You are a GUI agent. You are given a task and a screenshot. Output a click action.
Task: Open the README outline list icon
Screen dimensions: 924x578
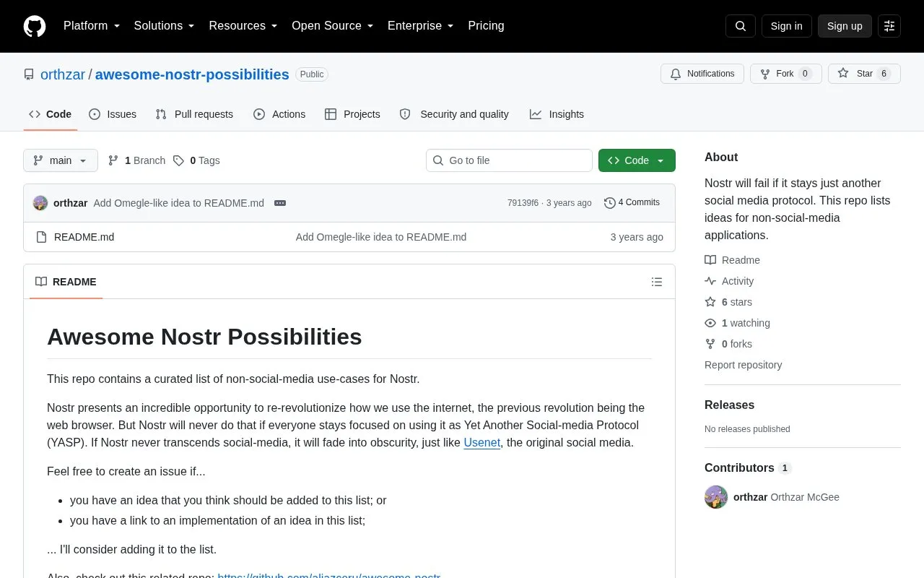coord(657,282)
